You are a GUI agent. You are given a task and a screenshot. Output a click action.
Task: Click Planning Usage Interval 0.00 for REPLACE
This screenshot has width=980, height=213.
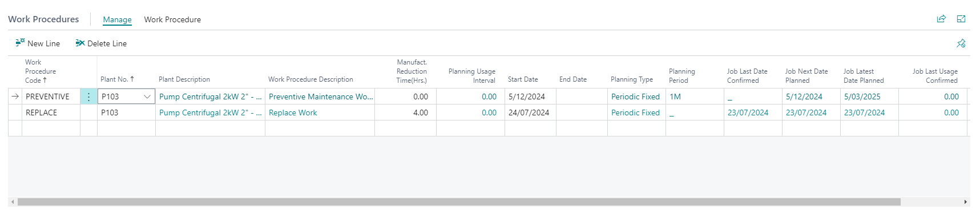(489, 112)
